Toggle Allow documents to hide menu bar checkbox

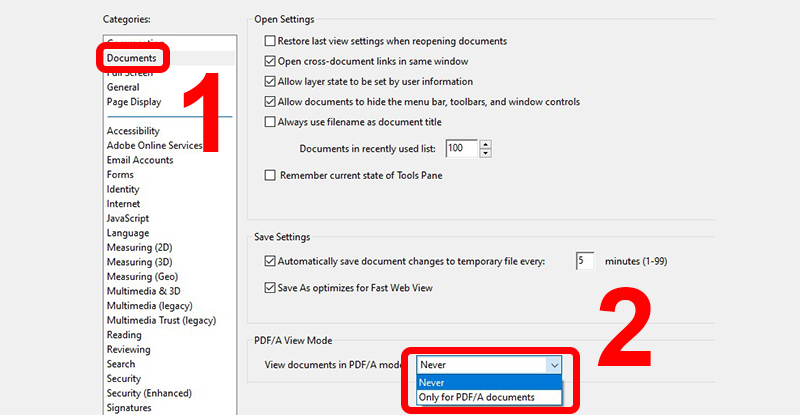point(269,102)
